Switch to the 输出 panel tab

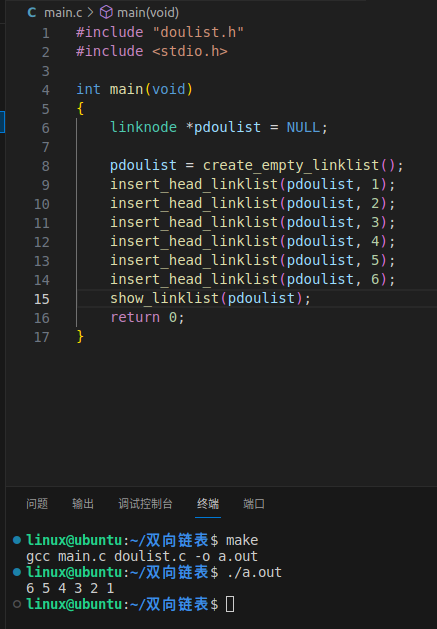coord(83,504)
